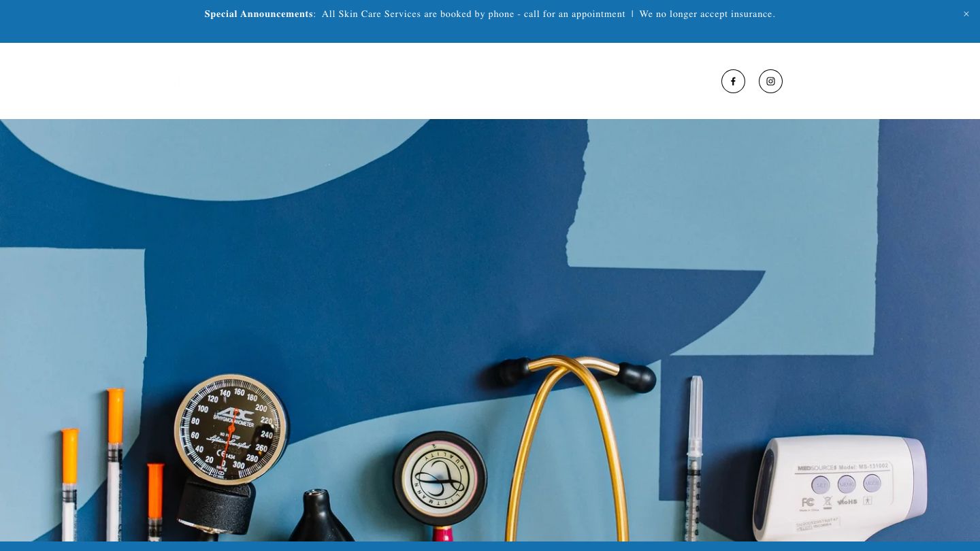Click the stethoscope chest piece in the photo
The height and width of the screenshot is (551, 980).
tap(440, 478)
